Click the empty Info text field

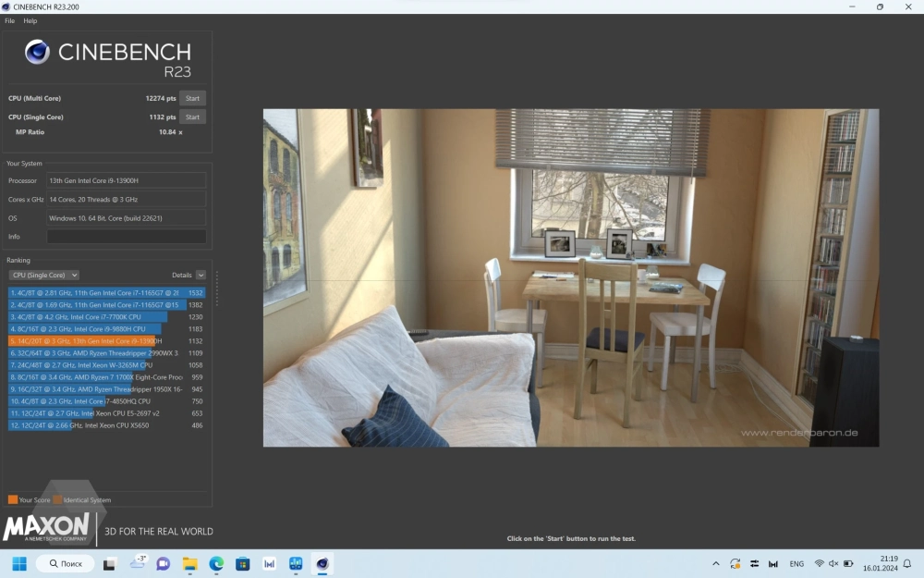click(127, 237)
